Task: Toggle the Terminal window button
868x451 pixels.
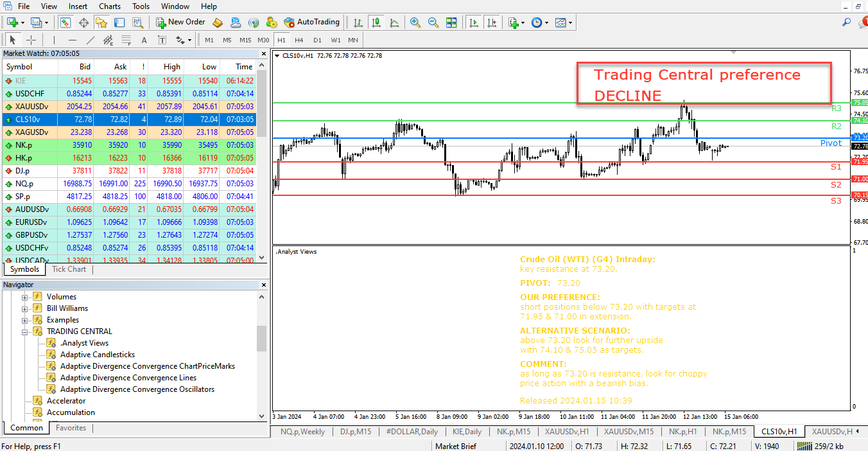Action: (x=119, y=22)
